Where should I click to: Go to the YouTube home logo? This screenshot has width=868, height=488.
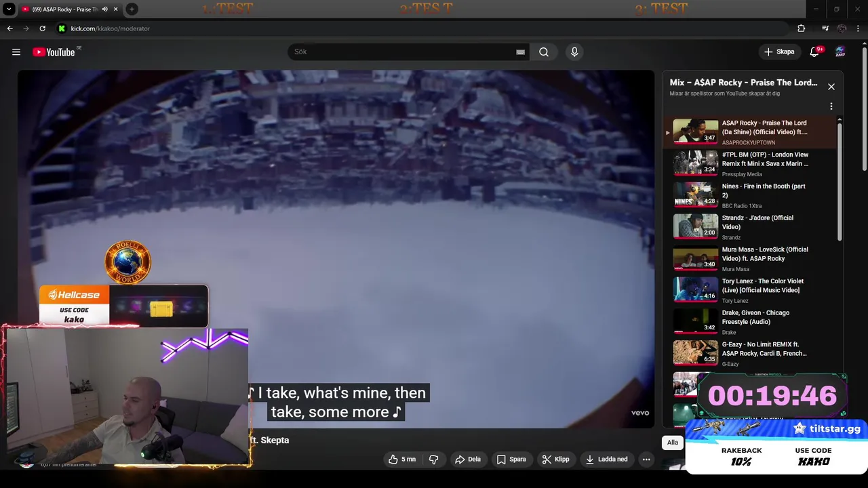tap(54, 52)
